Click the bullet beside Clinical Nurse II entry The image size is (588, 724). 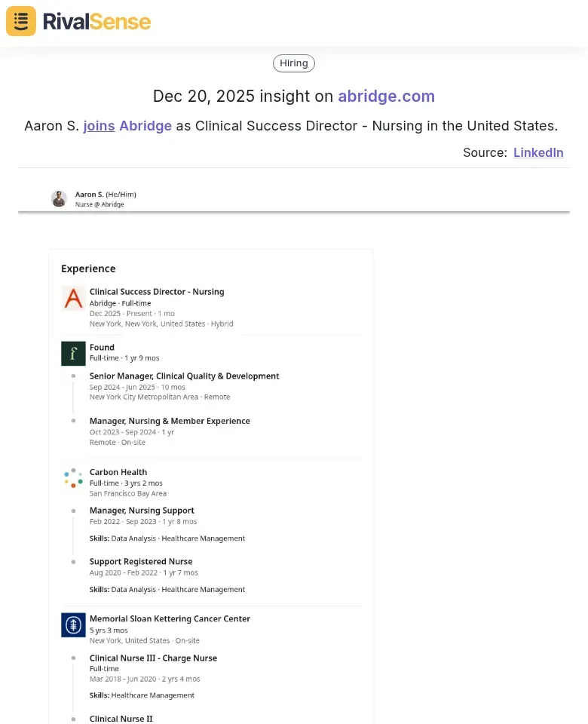coord(73,719)
